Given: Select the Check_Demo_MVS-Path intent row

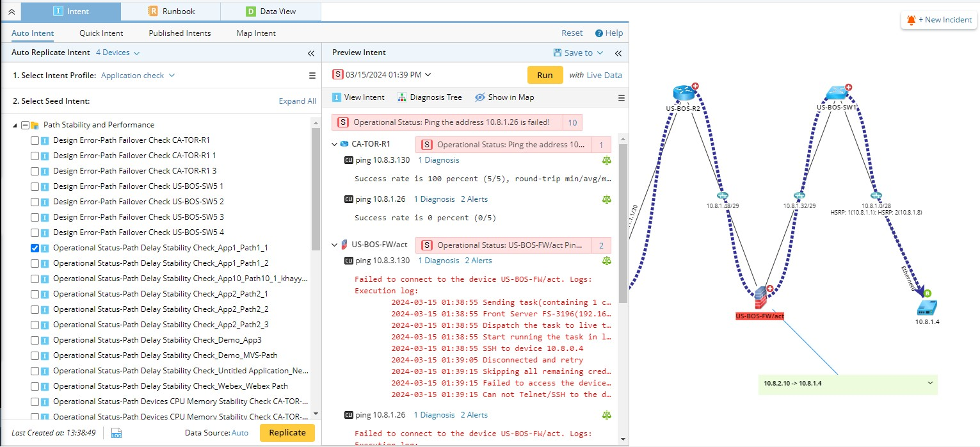Looking at the screenshot, I should [165, 355].
